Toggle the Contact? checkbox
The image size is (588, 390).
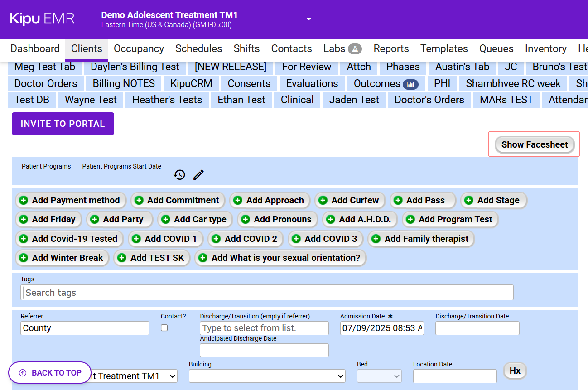click(164, 328)
